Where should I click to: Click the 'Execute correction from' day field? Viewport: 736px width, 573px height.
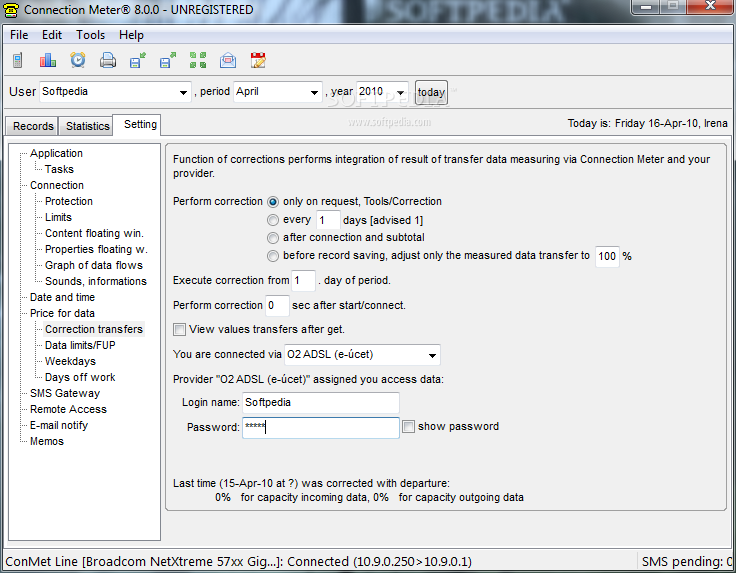point(303,281)
